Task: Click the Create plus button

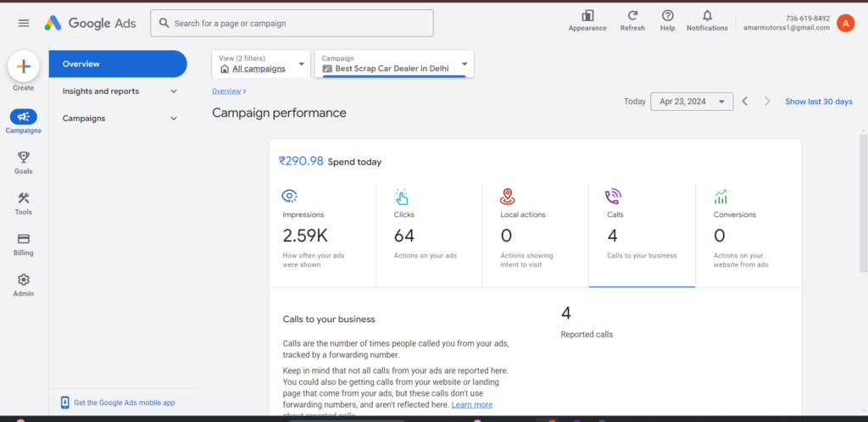Action: [24, 66]
